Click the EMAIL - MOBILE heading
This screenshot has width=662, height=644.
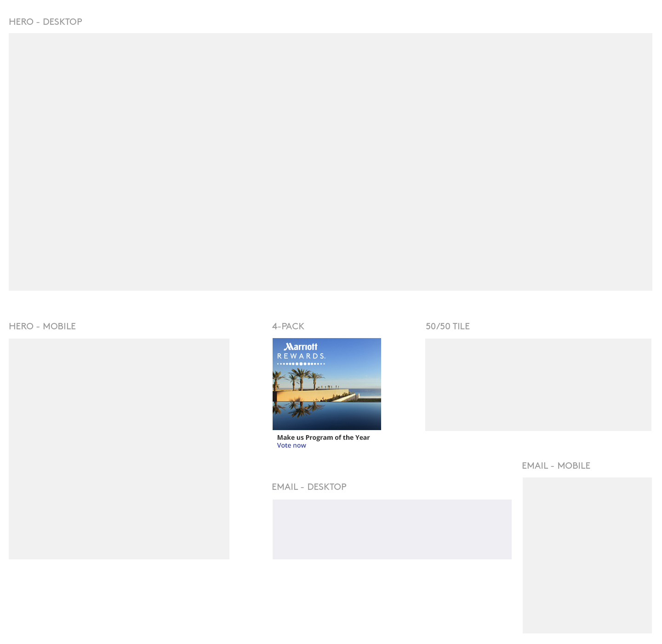coord(556,466)
